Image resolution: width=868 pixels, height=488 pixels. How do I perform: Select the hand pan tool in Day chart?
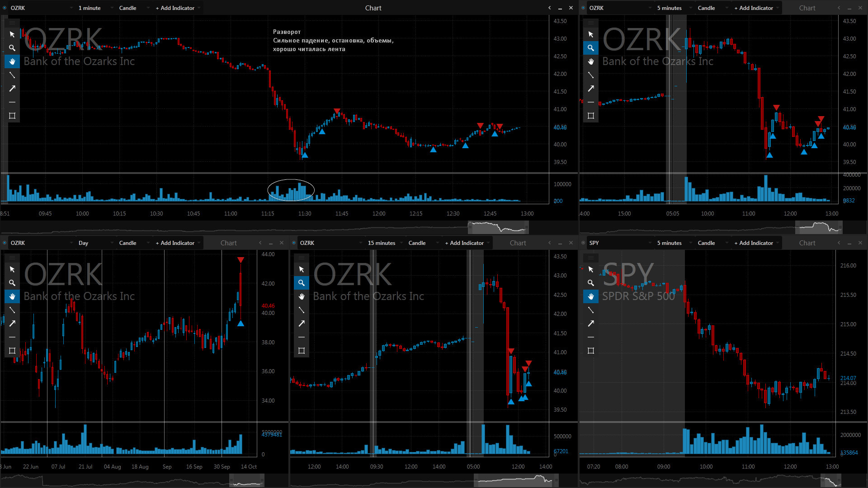tap(12, 296)
